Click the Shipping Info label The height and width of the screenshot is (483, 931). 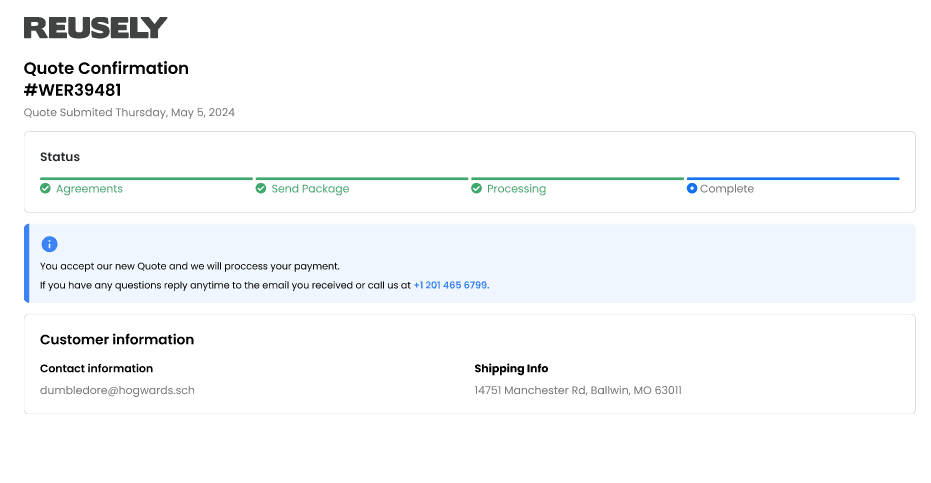point(511,368)
